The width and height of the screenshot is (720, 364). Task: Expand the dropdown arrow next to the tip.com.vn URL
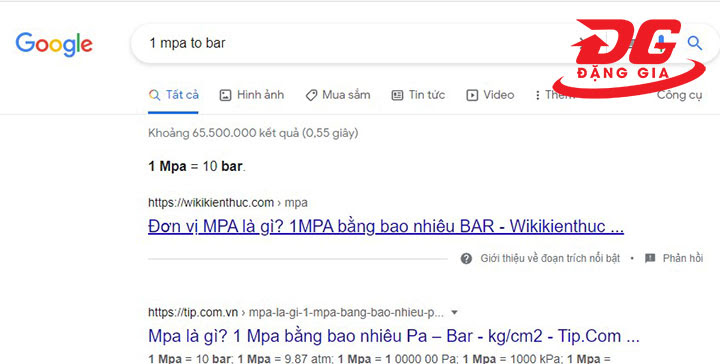click(454, 313)
